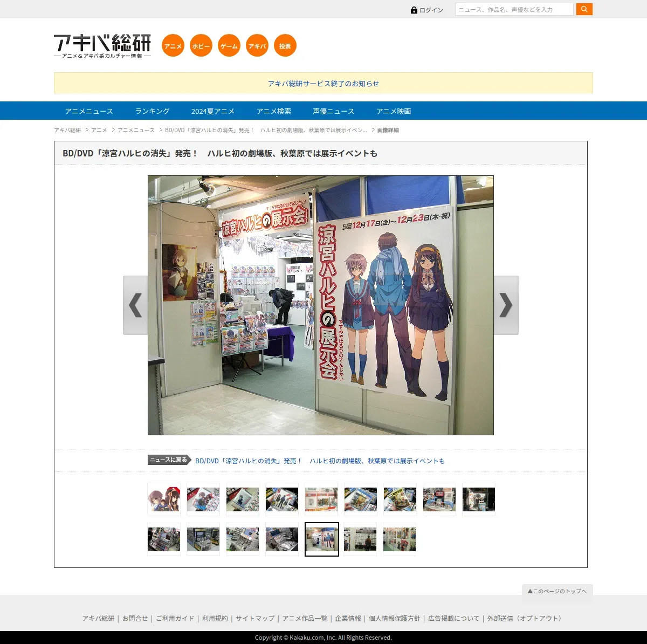Select highlighted fifth thumbnail in bottom row

322,539
